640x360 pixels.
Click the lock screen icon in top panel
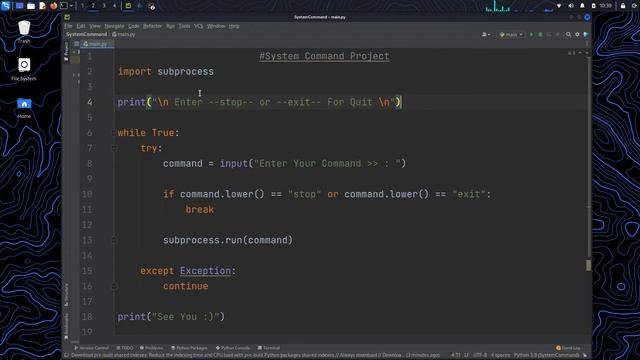coord(623,6)
